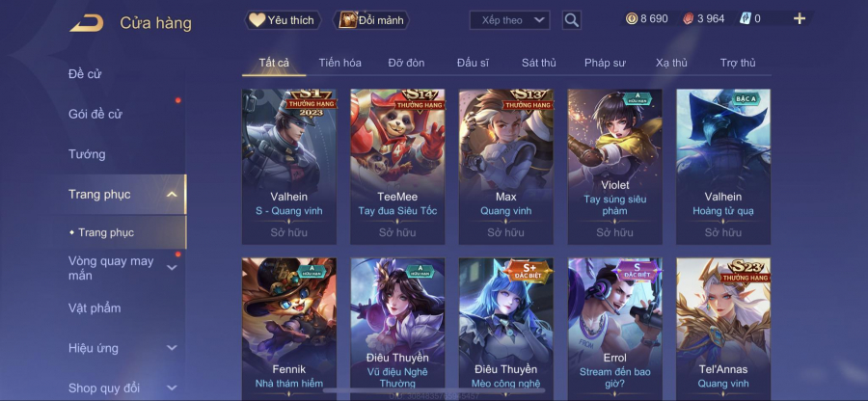Viewport: 868px width, 401px height.
Task: Open Yêu thích heart favorites
Action: [283, 20]
